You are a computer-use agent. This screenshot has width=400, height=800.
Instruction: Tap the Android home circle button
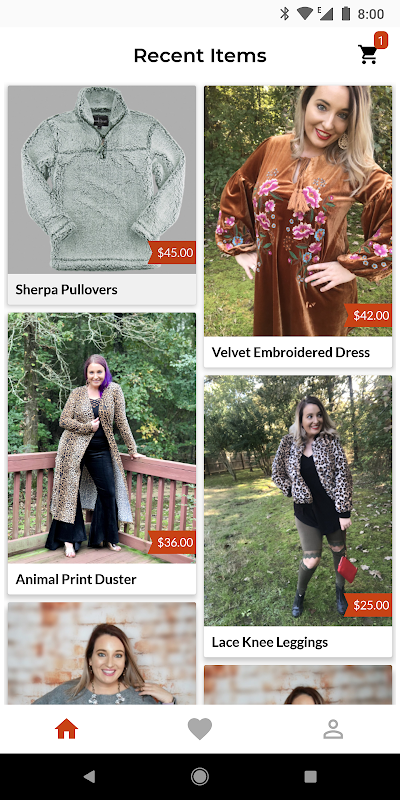(199, 777)
